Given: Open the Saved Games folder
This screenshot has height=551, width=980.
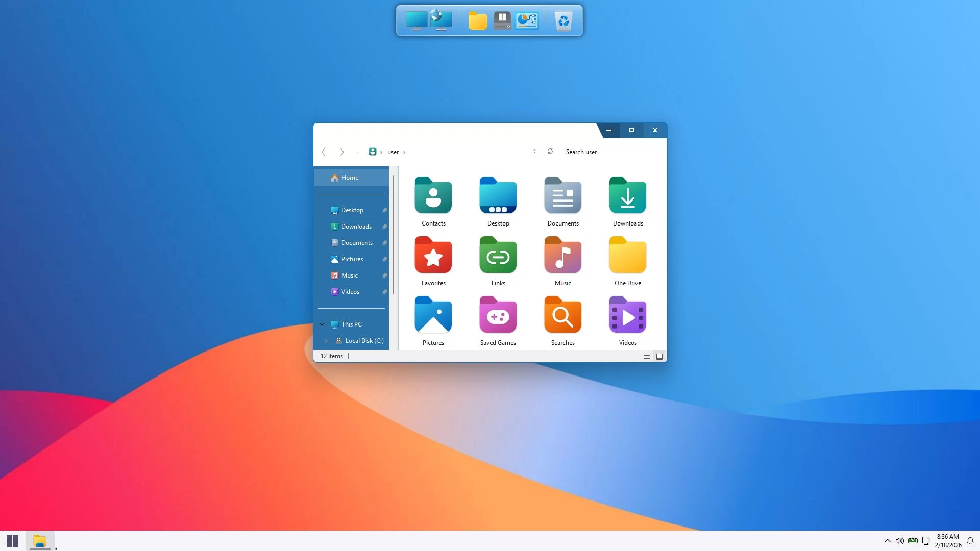Looking at the screenshot, I should click(498, 315).
